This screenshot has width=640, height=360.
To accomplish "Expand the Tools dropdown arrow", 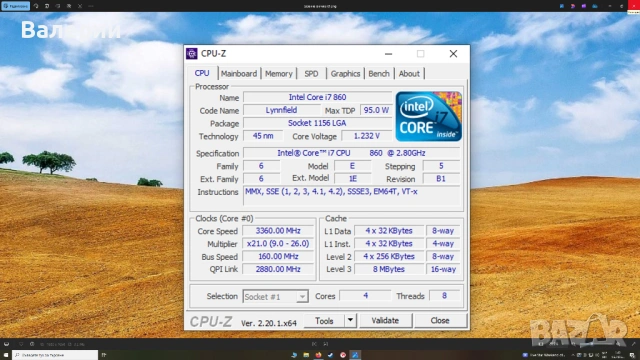I will point(350,321).
